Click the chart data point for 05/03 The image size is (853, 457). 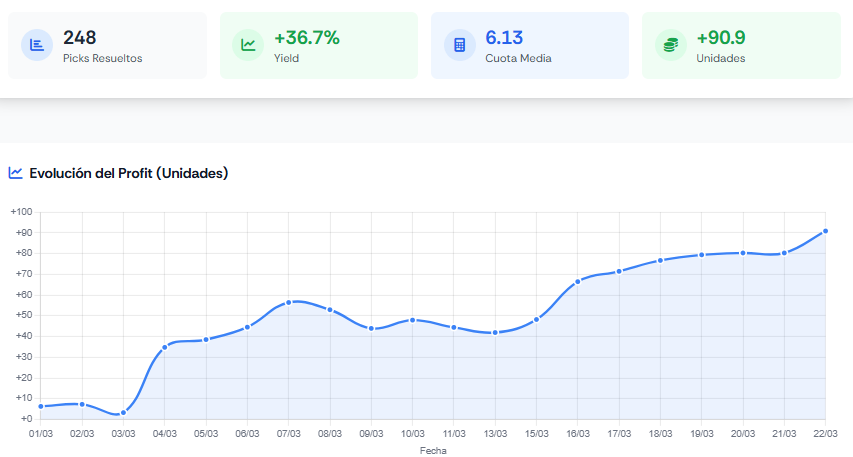(206, 339)
